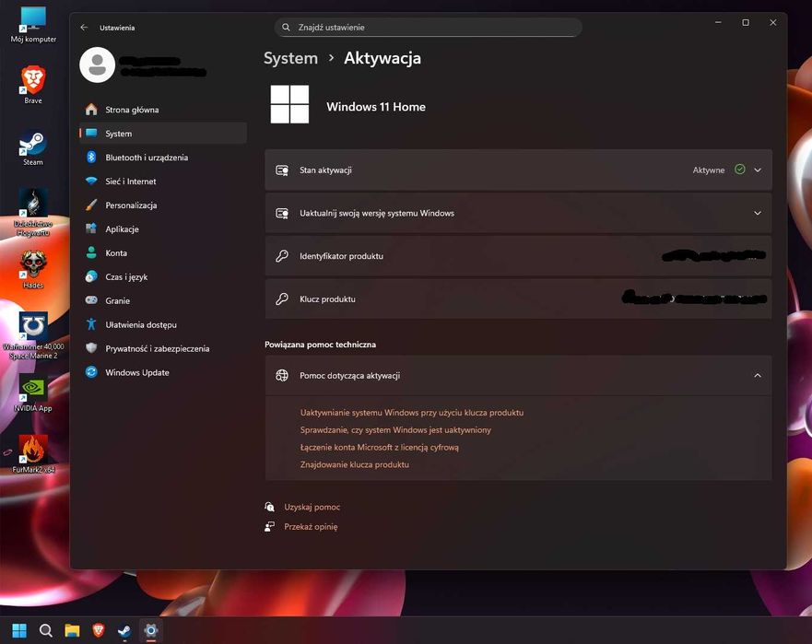The width and height of the screenshot is (812, 644).
Task: Click the globe icon beside Pomoc dotycząca aktywacji
Action: pyautogui.click(x=282, y=375)
